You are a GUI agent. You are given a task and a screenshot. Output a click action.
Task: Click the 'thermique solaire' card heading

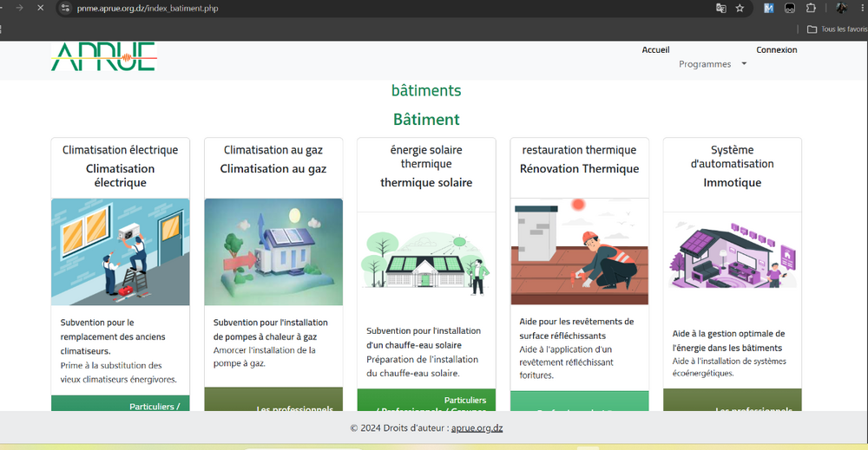click(426, 182)
